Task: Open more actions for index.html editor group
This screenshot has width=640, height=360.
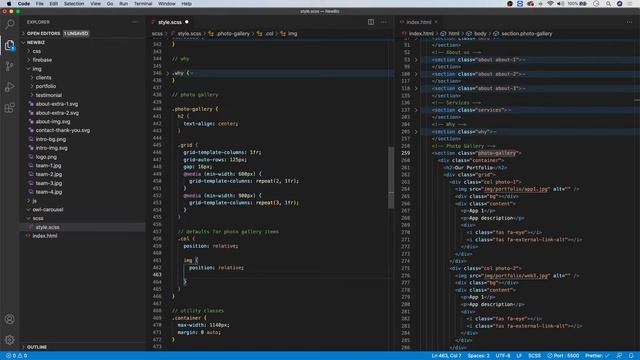Action: [629, 22]
